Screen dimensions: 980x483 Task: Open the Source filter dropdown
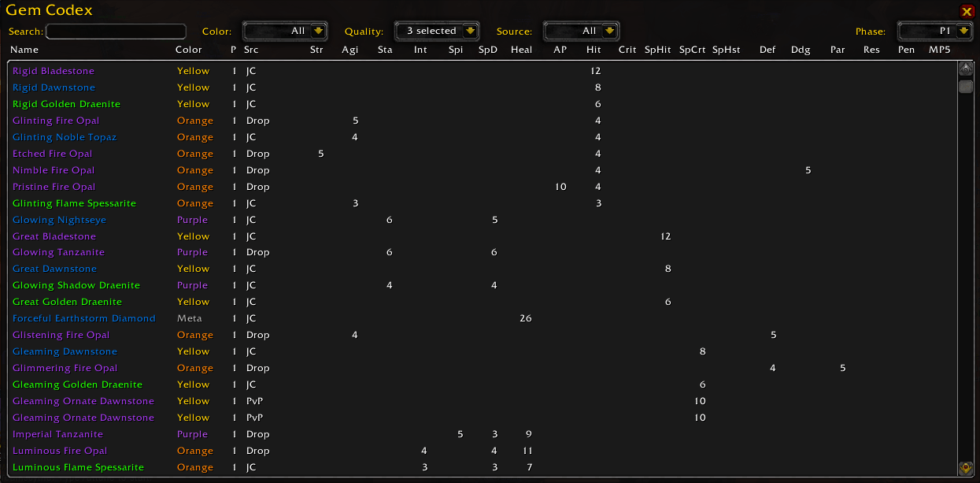(x=582, y=32)
